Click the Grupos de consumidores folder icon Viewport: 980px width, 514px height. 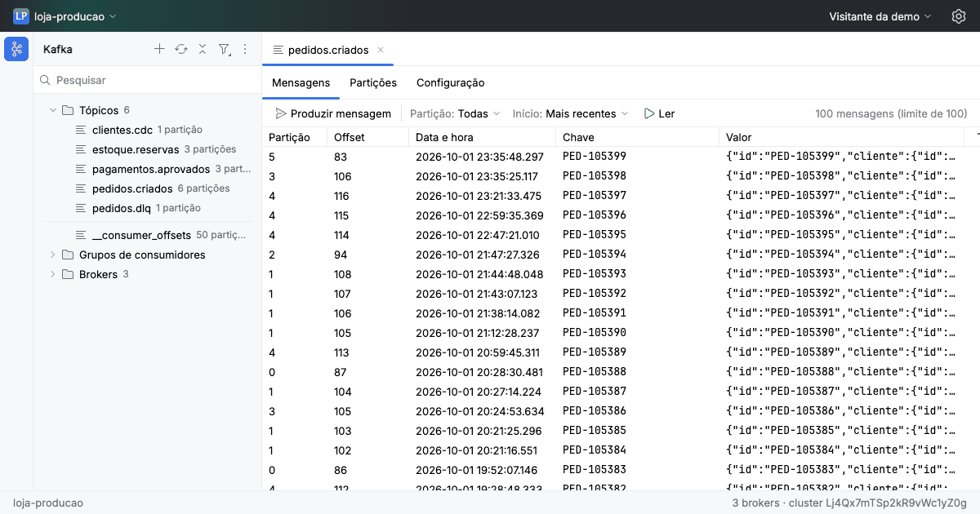68,255
